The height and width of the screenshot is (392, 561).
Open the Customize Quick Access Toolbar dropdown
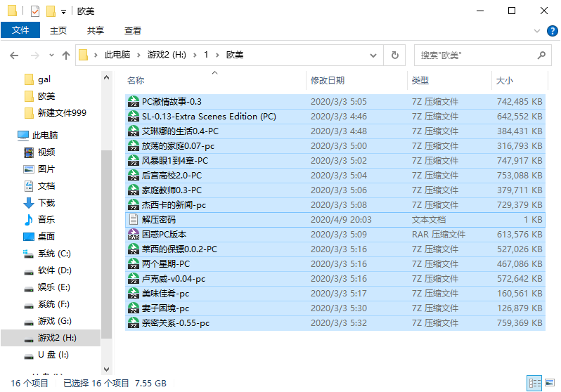[63, 12]
